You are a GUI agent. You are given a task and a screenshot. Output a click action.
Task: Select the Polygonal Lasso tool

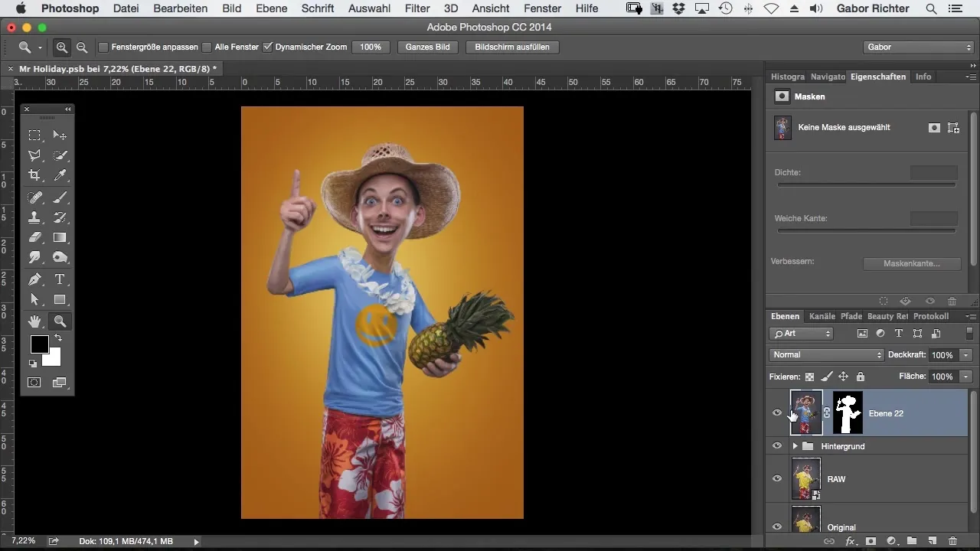click(34, 155)
